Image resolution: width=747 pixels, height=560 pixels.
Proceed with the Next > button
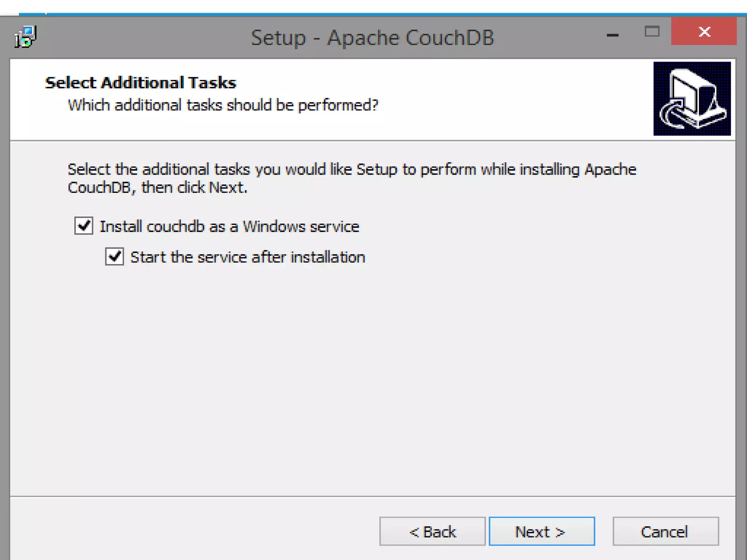[541, 532]
